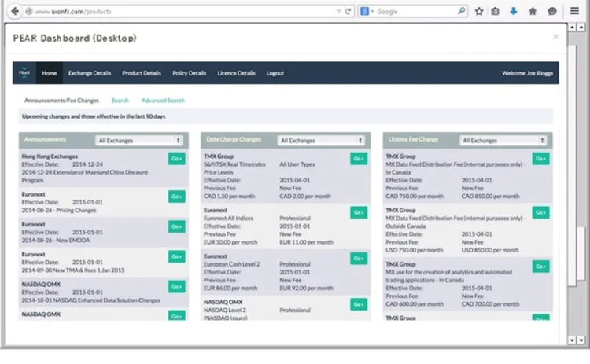Click Go for MX analytics and automated trading
Image resolution: width=590 pixels, height=364 pixels.
(540, 267)
